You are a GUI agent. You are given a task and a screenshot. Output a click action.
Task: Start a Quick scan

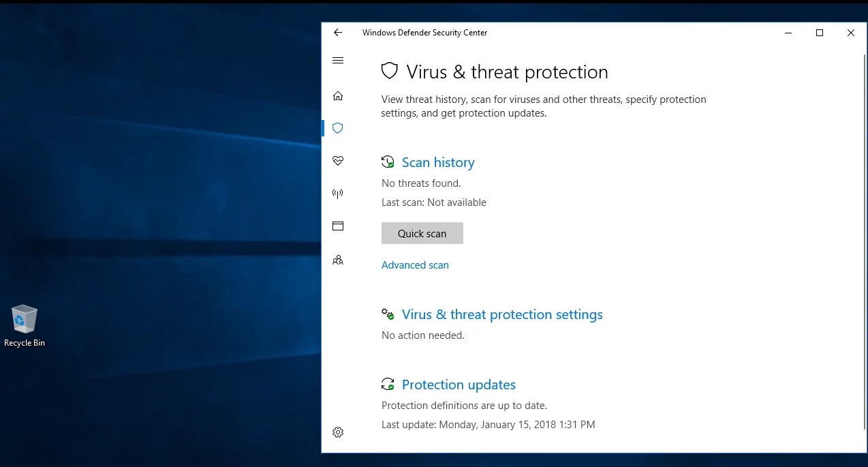422,233
